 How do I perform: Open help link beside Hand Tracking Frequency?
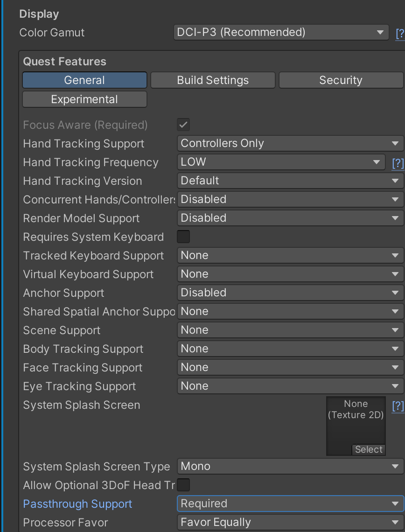398,163
